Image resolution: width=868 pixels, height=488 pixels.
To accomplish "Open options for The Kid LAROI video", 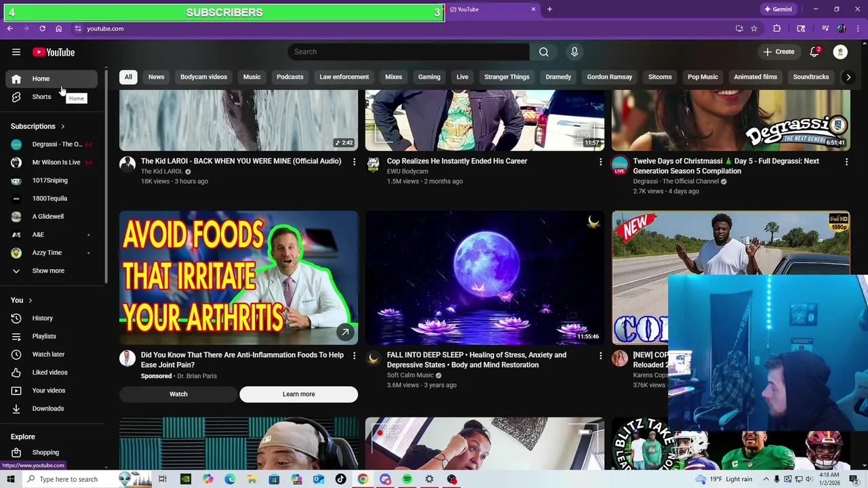I will coord(354,162).
